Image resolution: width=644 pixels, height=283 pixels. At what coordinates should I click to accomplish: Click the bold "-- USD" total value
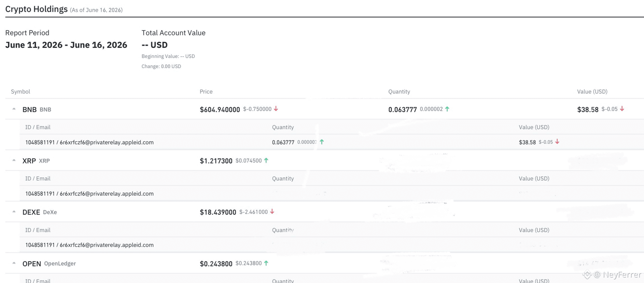click(155, 45)
